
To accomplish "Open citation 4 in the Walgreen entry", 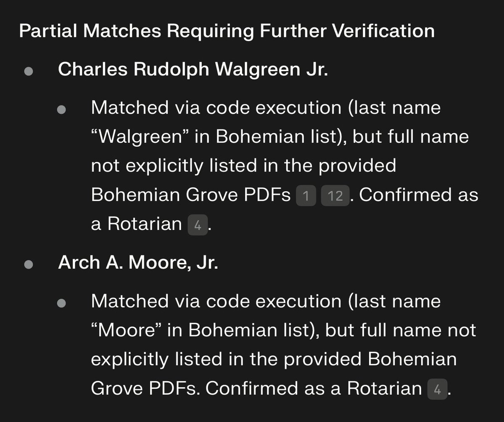I will [198, 225].
